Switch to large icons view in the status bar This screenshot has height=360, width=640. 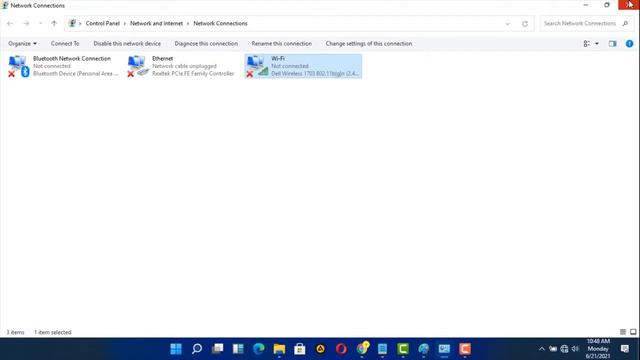click(633, 332)
